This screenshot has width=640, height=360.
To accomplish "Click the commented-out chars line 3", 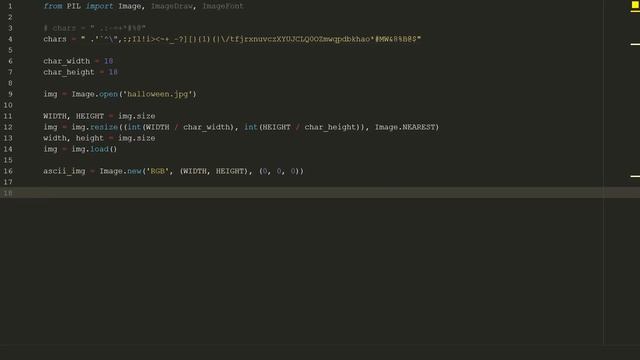I will [94, 28].
